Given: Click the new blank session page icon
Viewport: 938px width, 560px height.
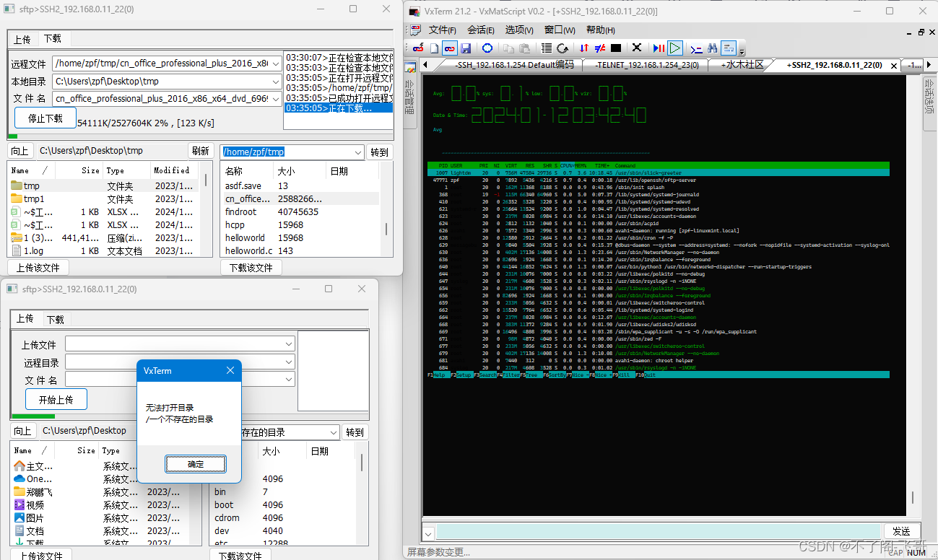Looking at the screenshot, I should point(434,48).
